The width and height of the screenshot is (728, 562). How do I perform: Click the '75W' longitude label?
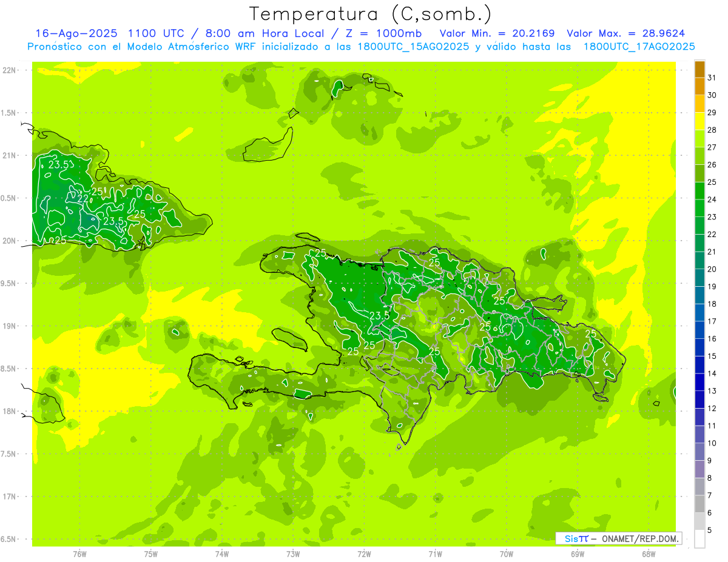(x=150, y=554)
